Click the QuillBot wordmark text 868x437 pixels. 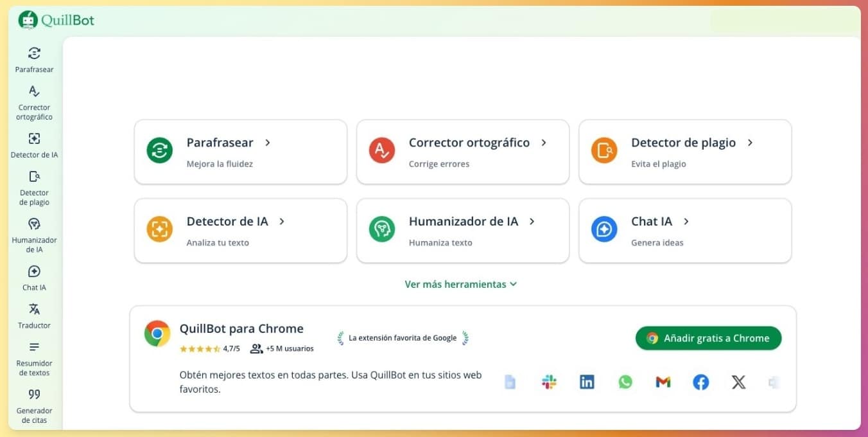(67, 20)
